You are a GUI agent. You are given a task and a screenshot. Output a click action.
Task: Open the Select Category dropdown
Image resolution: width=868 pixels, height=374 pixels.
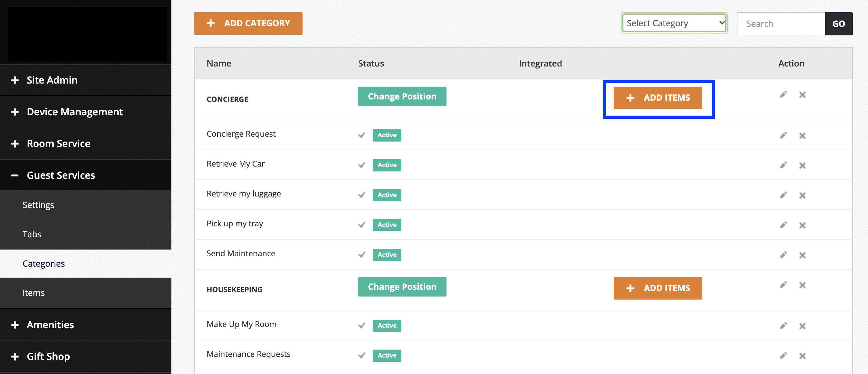(x=674, y=23)
